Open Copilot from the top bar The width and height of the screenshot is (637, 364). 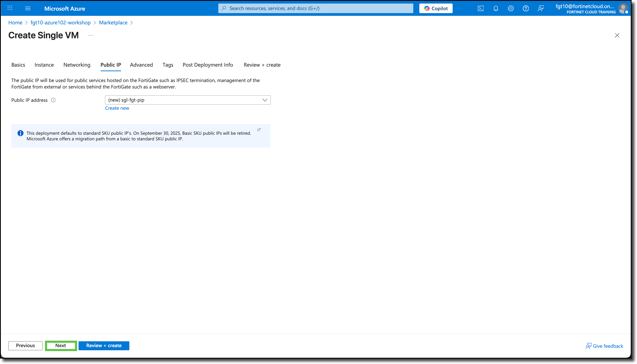(436, 8)
